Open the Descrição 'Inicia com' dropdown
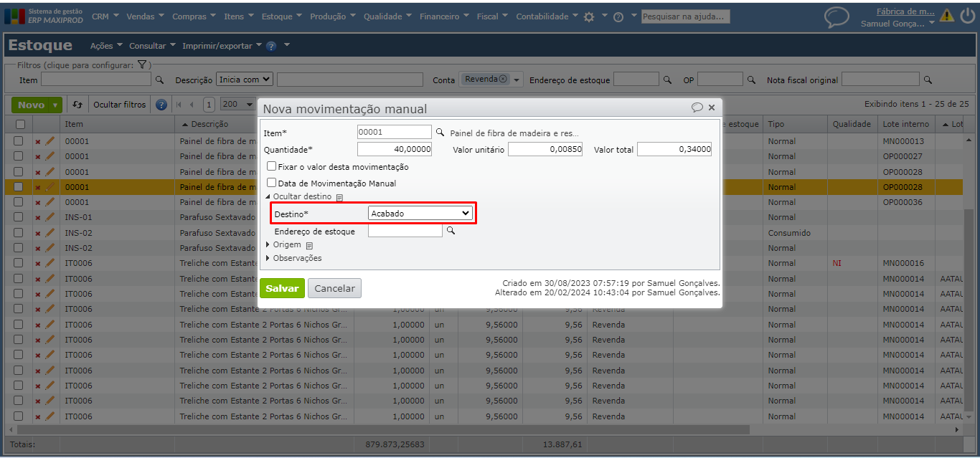 [x=245, y=80]
